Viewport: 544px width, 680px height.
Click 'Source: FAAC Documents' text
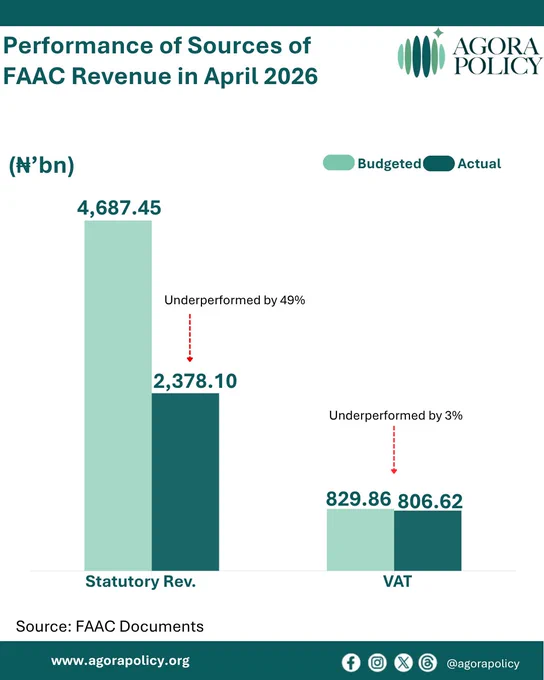click(110, 626)
